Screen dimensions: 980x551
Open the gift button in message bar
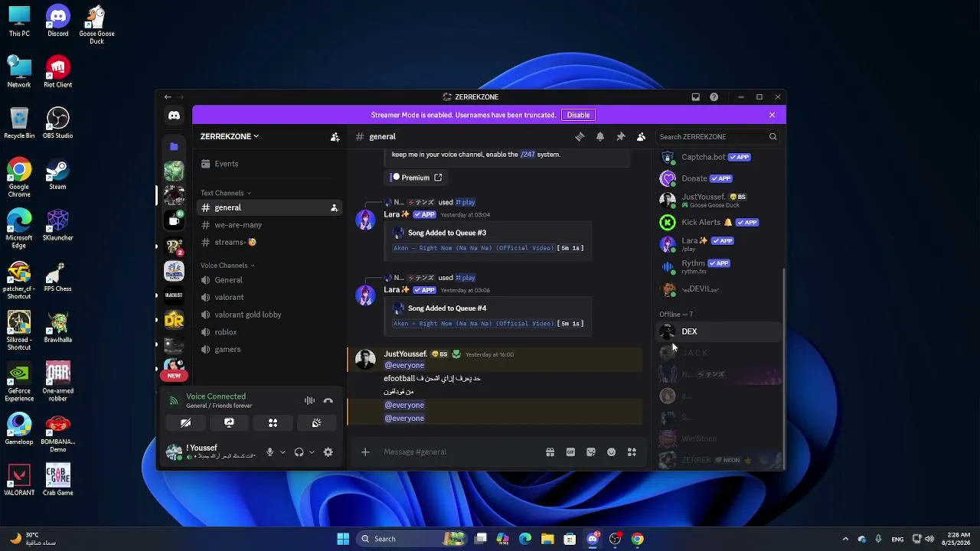point(550,452)
